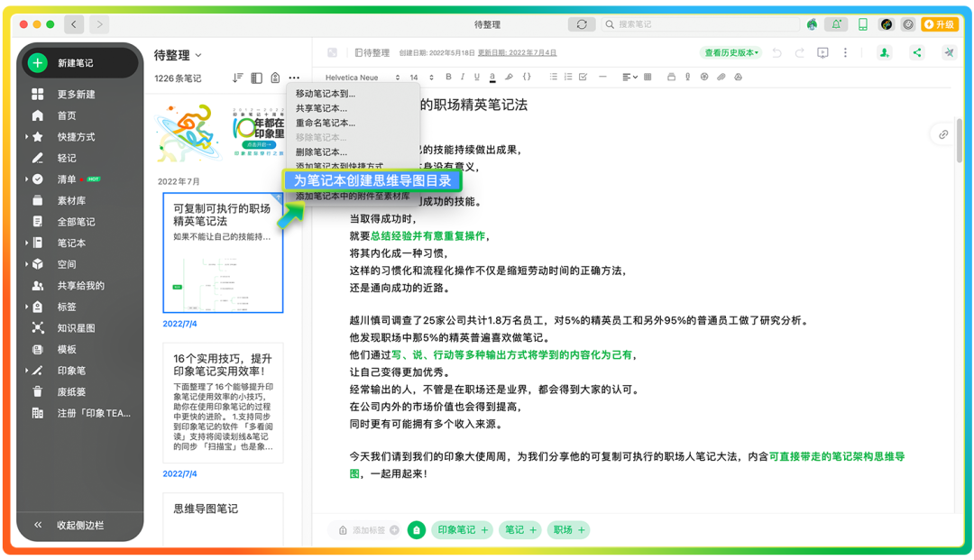Choose 为笔记本创建思维导图目录 from the menu
The height and width of the screenshot is (560, 974).
click(373, 180)
